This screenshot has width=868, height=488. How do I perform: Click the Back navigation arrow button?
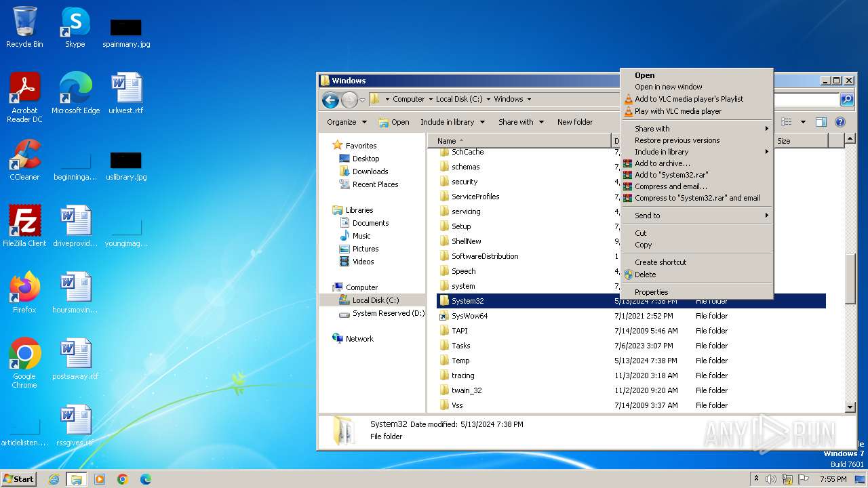[x=330, y=100]
